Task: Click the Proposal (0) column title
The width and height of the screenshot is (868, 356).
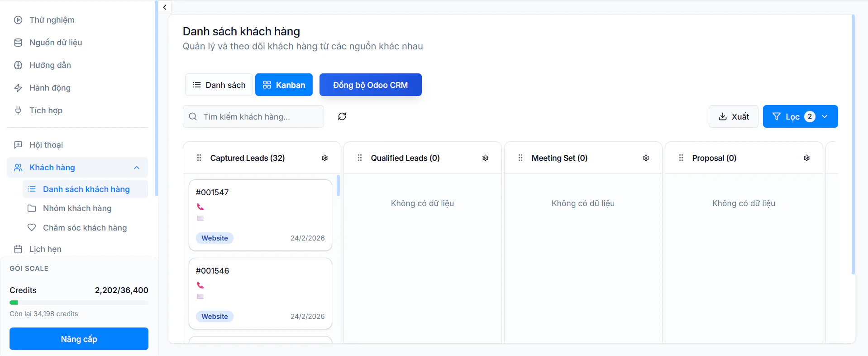Action: 714,158
